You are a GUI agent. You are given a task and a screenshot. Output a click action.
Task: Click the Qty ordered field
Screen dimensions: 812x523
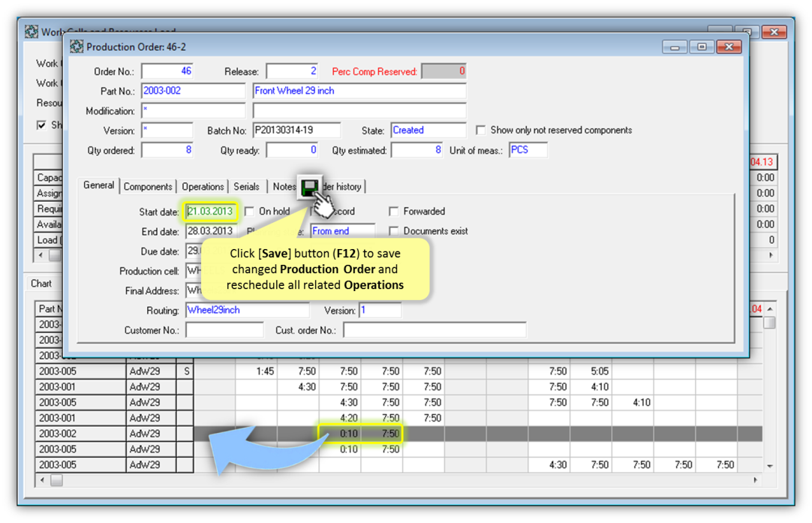(x=167, y=150)
